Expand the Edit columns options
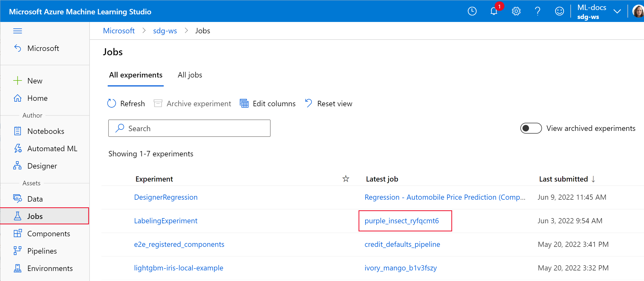The image size is (644, 281). point(268,103)
